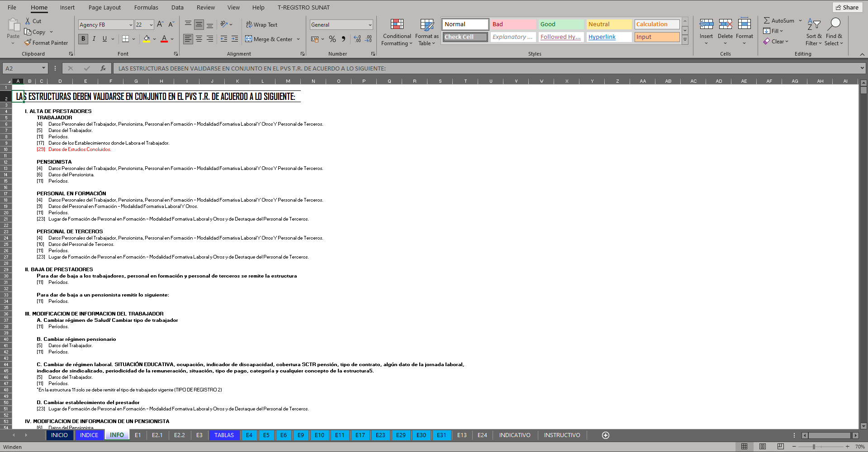The image size is (868, 452).
Task: Toggle Wrap Text
Action: click(261, 24)
